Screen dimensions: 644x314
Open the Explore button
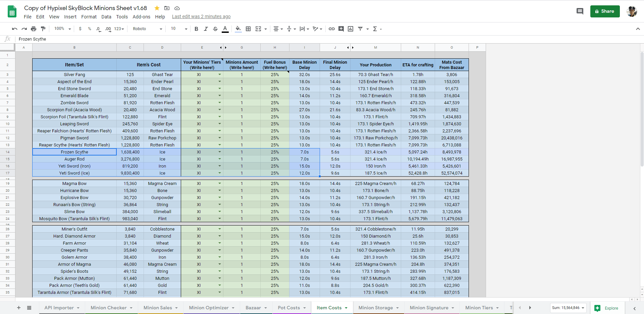[x=606, y=308]
